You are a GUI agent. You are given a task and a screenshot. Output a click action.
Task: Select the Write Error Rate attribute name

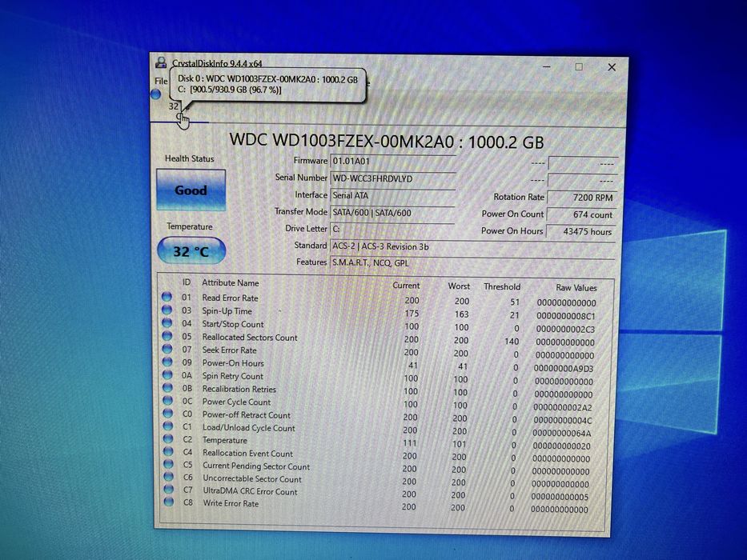pyautogui.click(x=231, y=503)
